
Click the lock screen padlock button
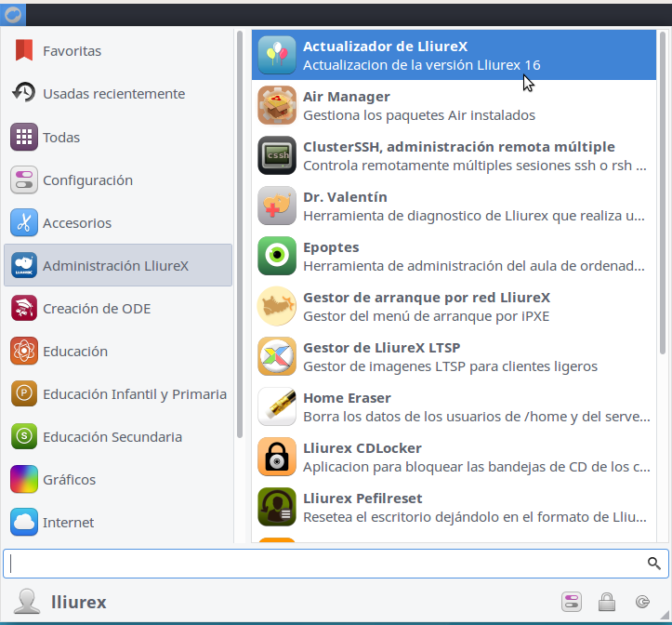(x=606, y=601)
